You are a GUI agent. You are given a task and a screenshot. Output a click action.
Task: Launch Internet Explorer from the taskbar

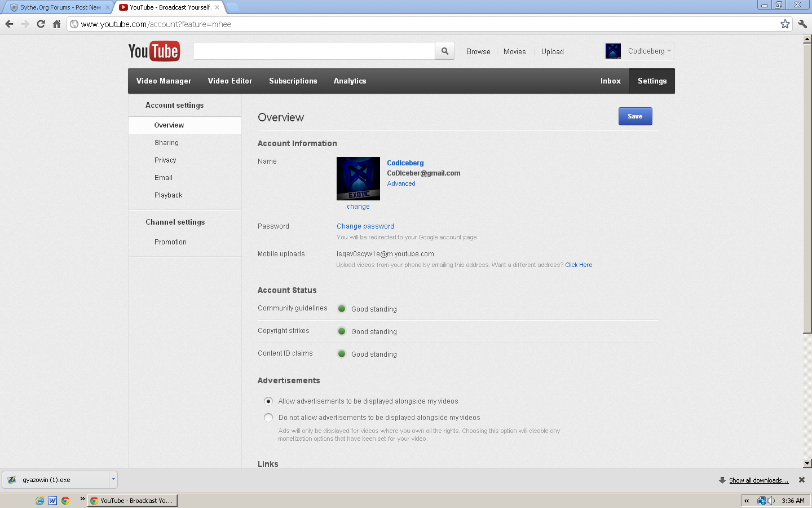(x=39, y=501)
